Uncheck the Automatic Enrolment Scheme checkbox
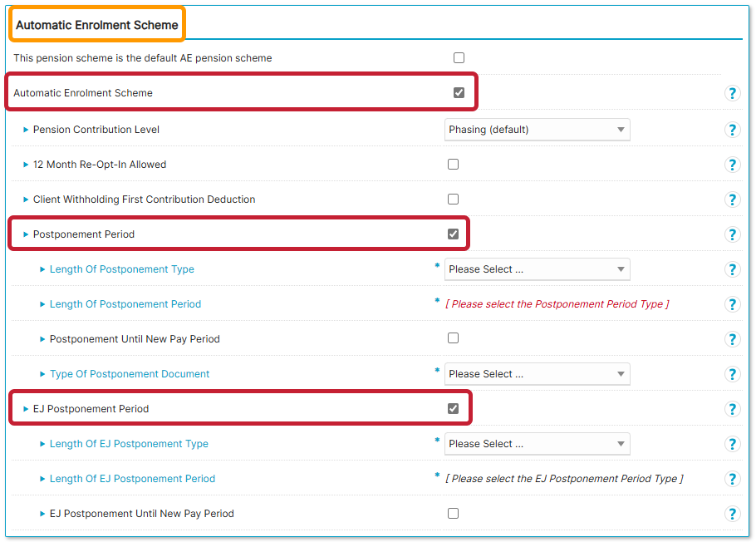Image resolution: width=756 pixels, height=542 pixels. pos(459,93)
